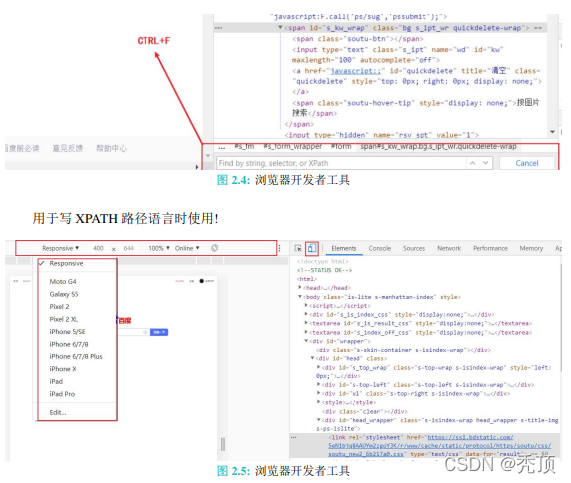
Task: Click the Elements panel scrollbar down arrow
Action: [x=552, y=132]
